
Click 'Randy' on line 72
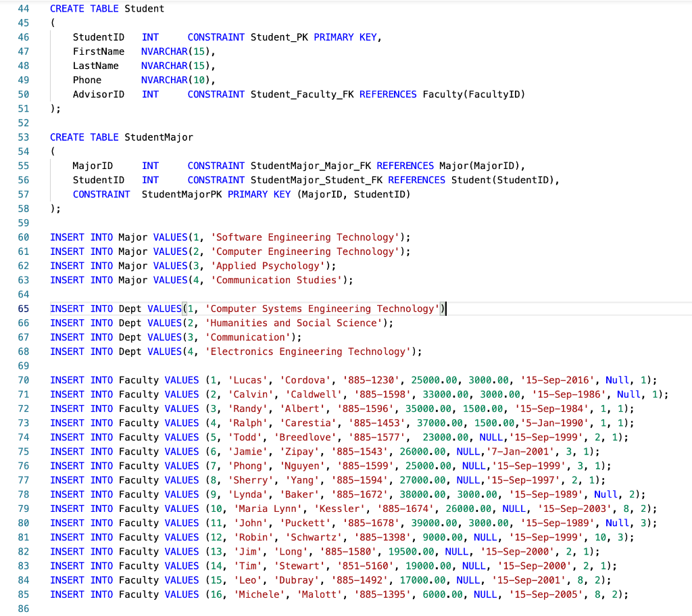pyautogui.click(x=247, y=409)
